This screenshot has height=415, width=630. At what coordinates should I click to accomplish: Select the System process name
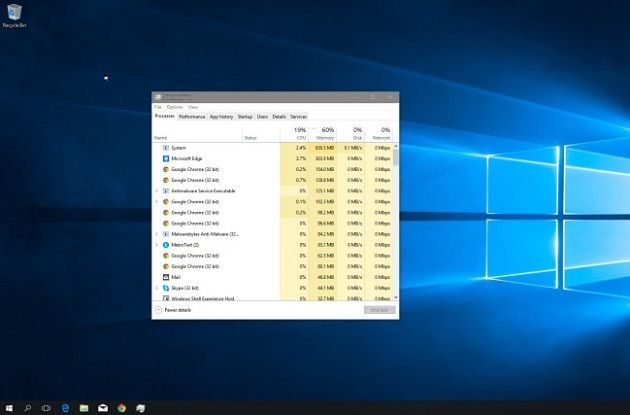coord(178,148)
